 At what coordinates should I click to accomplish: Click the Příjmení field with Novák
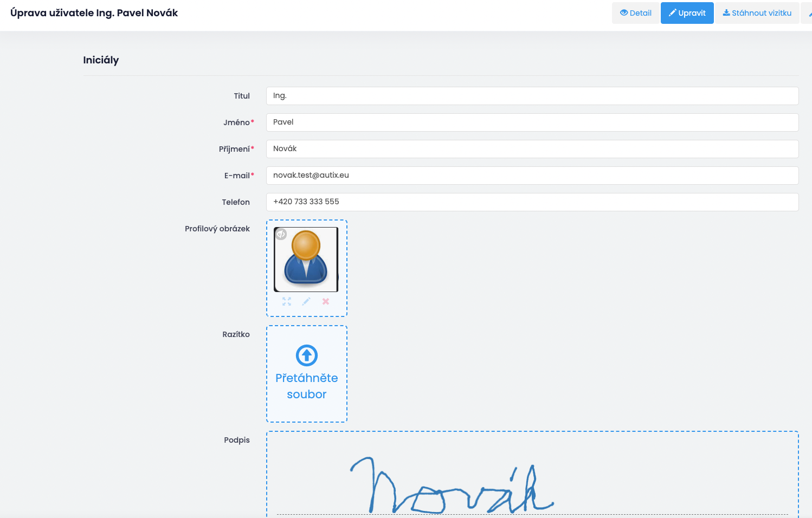pyautogui.click(x=532, y=149)
